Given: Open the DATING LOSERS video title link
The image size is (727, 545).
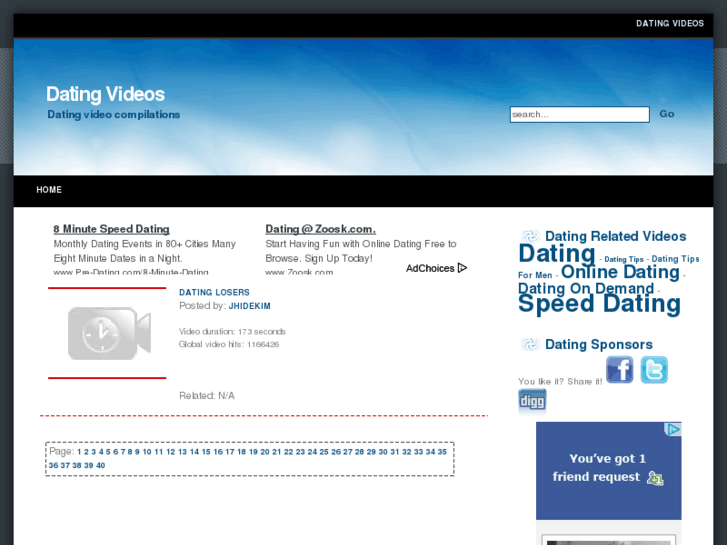Looking at the screenshot, I should point(214,292).
